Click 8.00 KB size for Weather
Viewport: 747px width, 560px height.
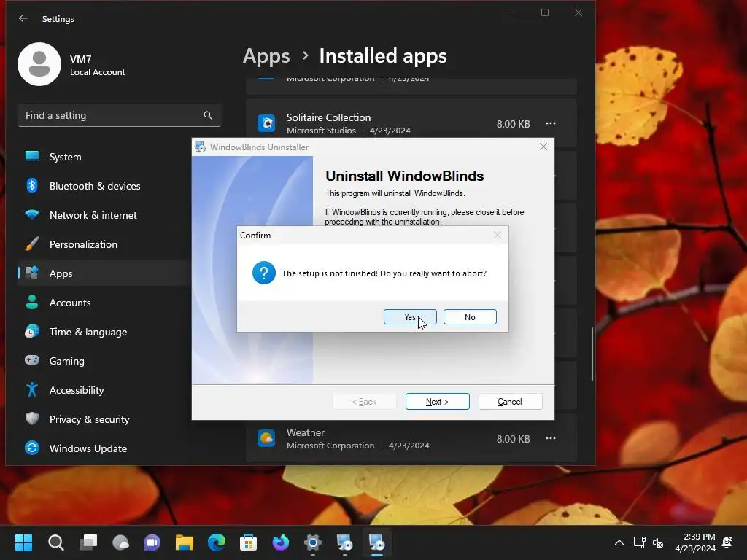click(x=513, y=438)
